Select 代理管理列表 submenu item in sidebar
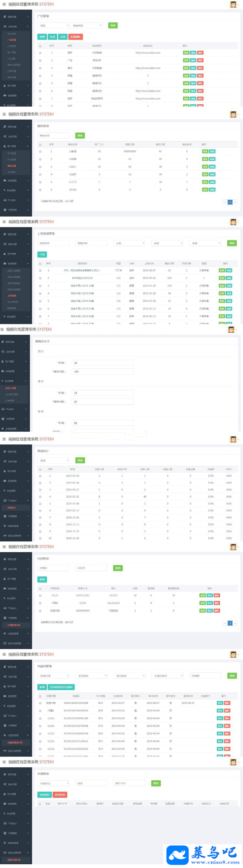243x868 pixels. 14,625
